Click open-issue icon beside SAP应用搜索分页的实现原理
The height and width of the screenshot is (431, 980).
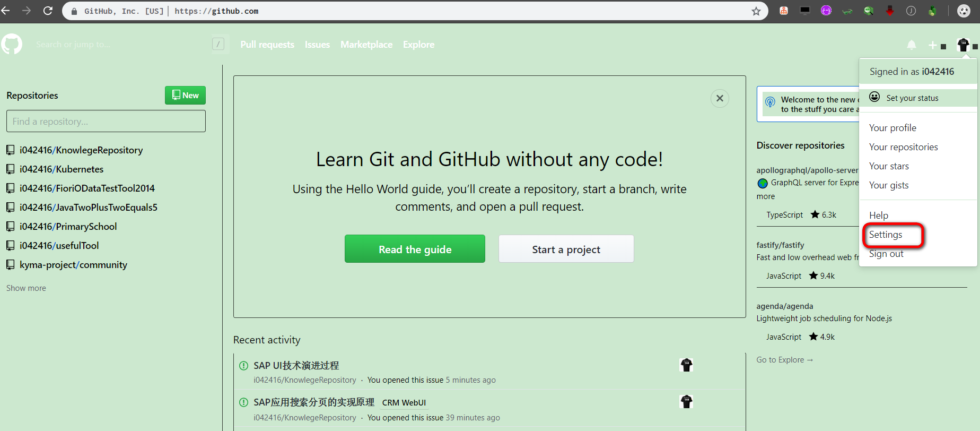[x=244, y=402]
